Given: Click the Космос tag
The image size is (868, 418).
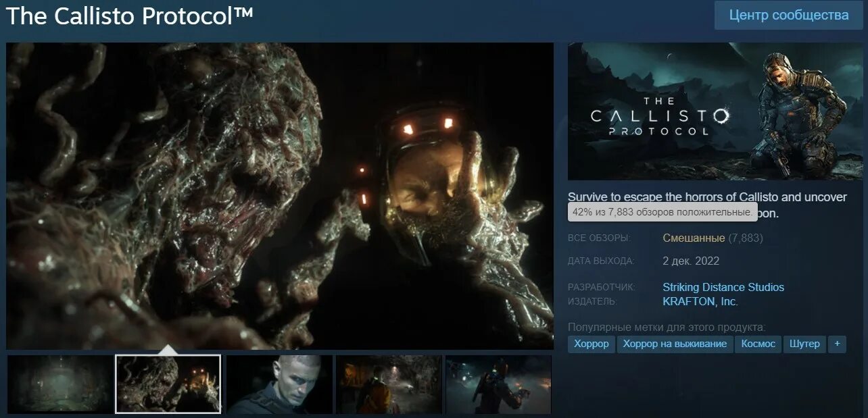Looking at the screenshot, I should coord(758,344).
